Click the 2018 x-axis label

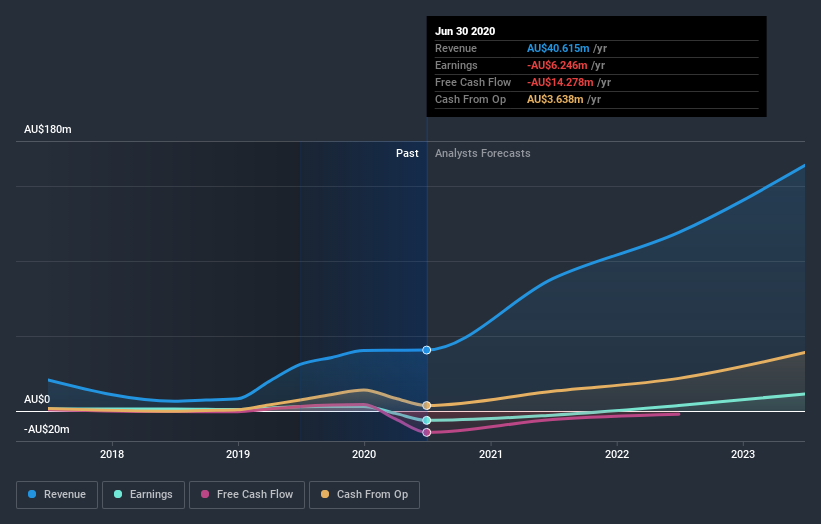pyautogui.click(x=112, y=454)
